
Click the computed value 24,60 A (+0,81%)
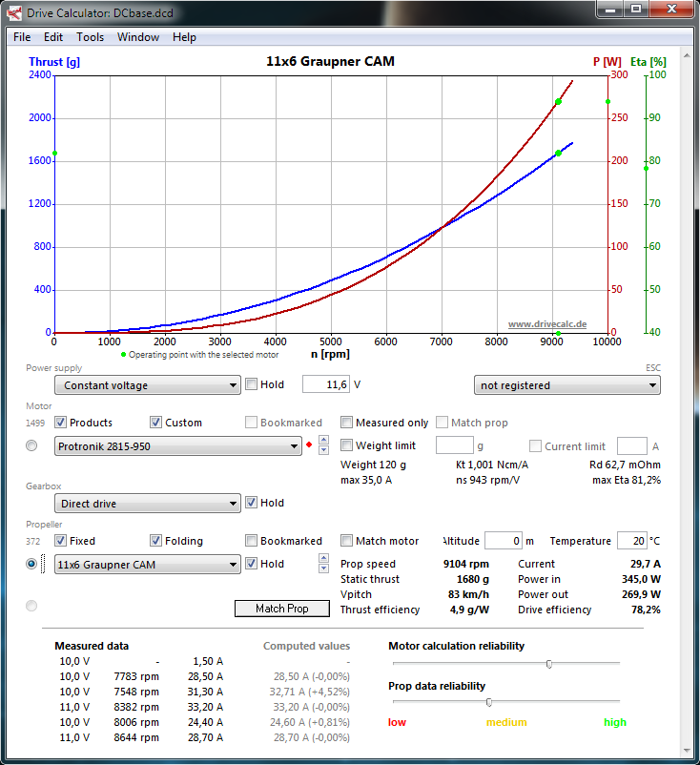point(310,722)
